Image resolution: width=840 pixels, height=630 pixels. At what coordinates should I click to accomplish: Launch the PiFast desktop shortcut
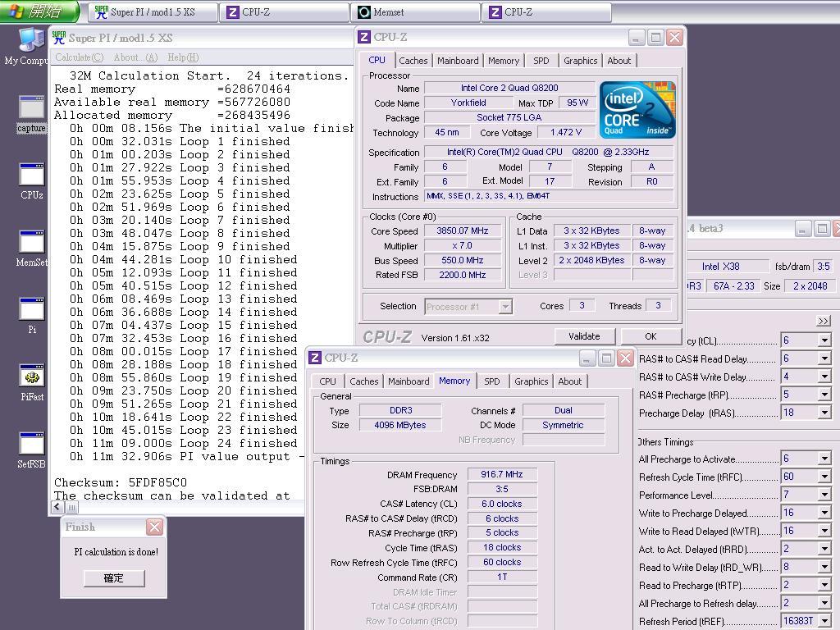point(32,383)
